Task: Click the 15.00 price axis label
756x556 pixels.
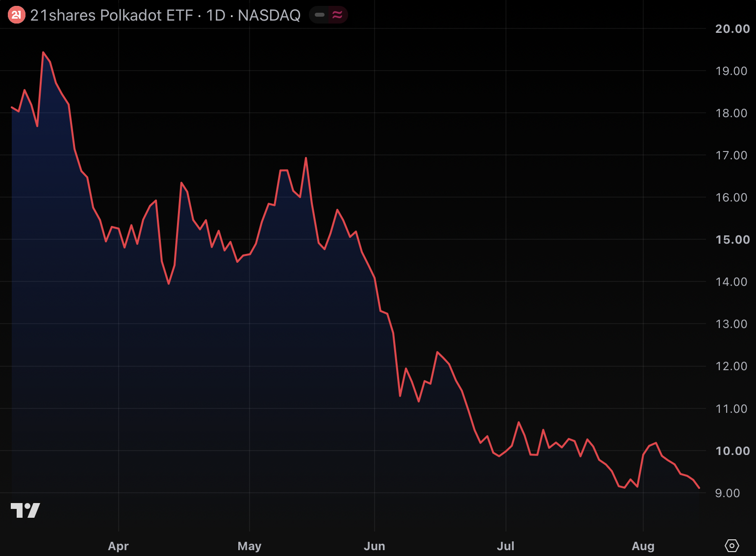Action: (732, 239)
